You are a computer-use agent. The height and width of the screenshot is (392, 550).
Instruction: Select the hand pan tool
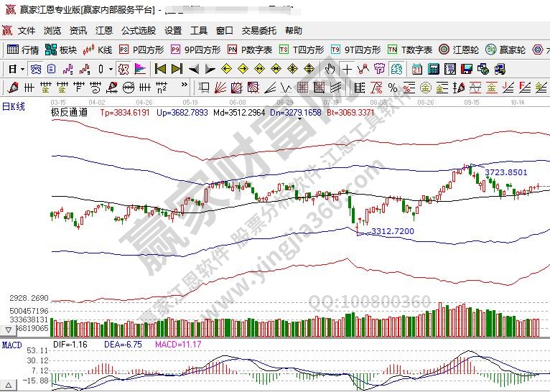pos(330,69)
